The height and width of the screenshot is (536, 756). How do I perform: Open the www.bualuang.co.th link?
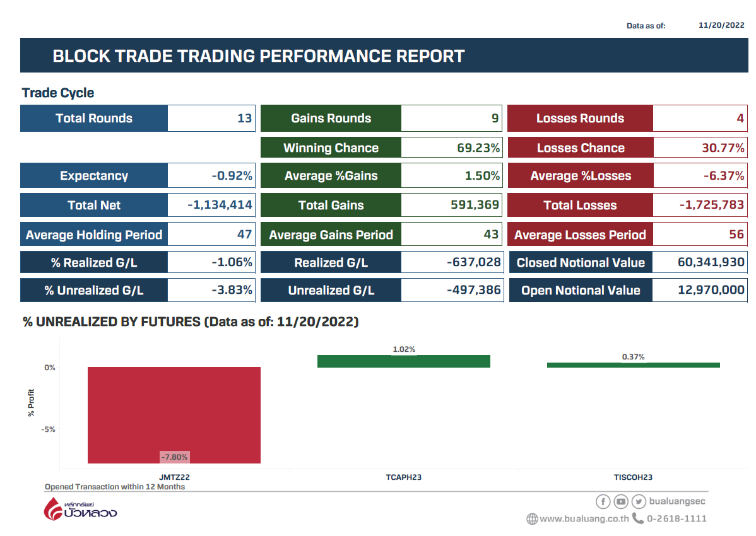point(584,519)
